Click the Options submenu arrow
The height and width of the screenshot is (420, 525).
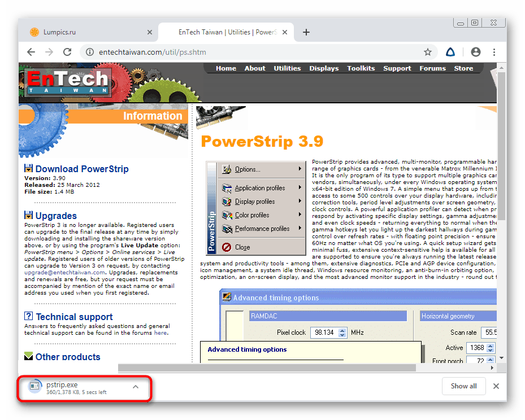coord(300,169)
